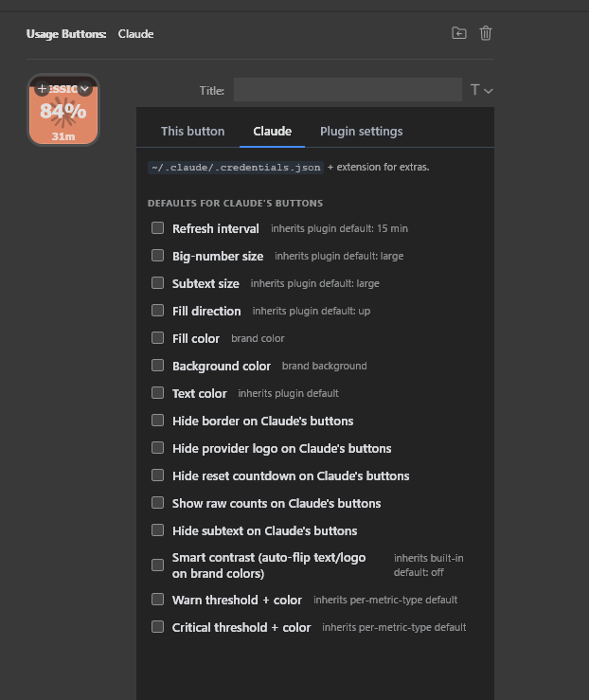Viewport: 589px width, 700px height.
Task: Select the Claude tab
Action: pos(272,132)
